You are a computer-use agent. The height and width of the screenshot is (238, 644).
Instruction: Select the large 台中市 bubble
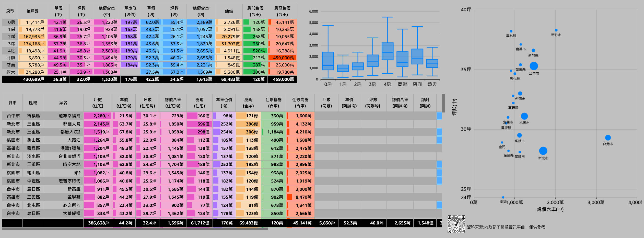pos(534,66)
